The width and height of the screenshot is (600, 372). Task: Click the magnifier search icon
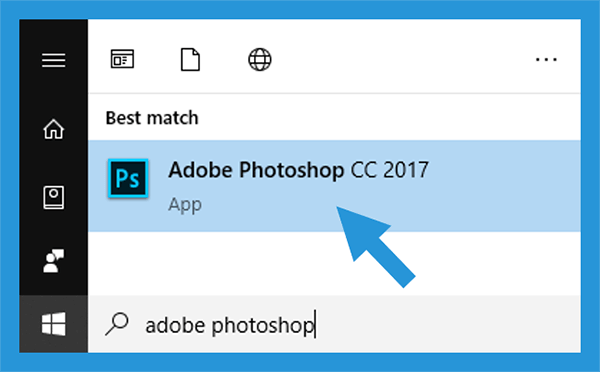(117, 324)
